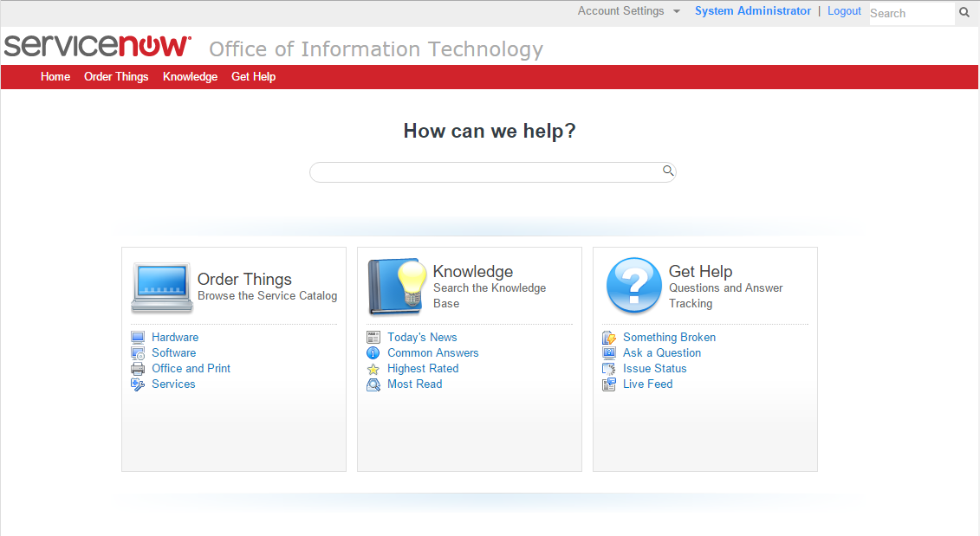Click the Today's News newspaper icon
Screen dimensions: 980x536
click(x=373, y=338)
